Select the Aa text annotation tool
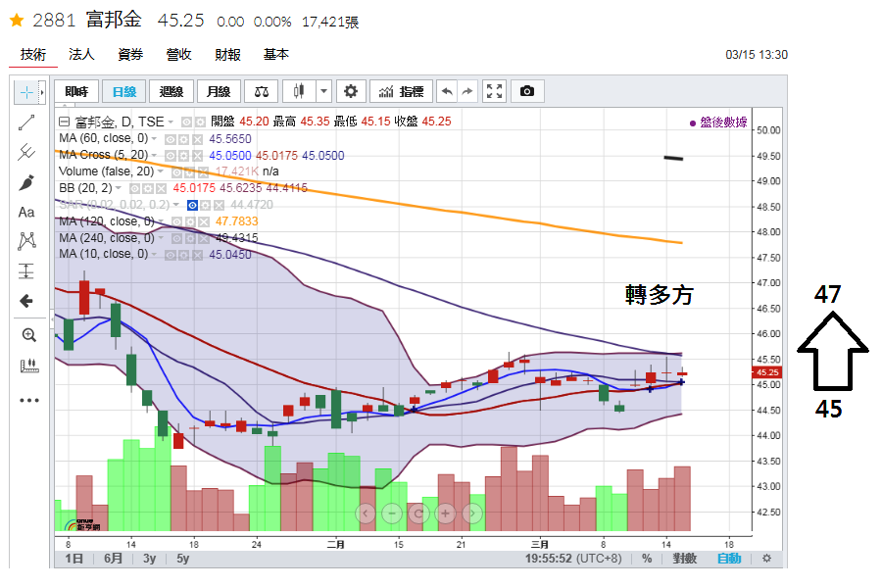The image size is (882, 588). [x=26, y=212]
